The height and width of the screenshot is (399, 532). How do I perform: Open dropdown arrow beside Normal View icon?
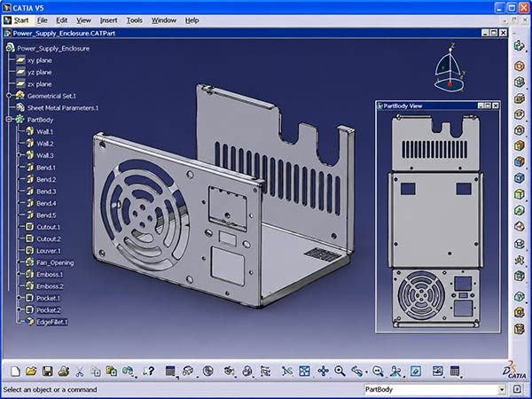point(404,377)
